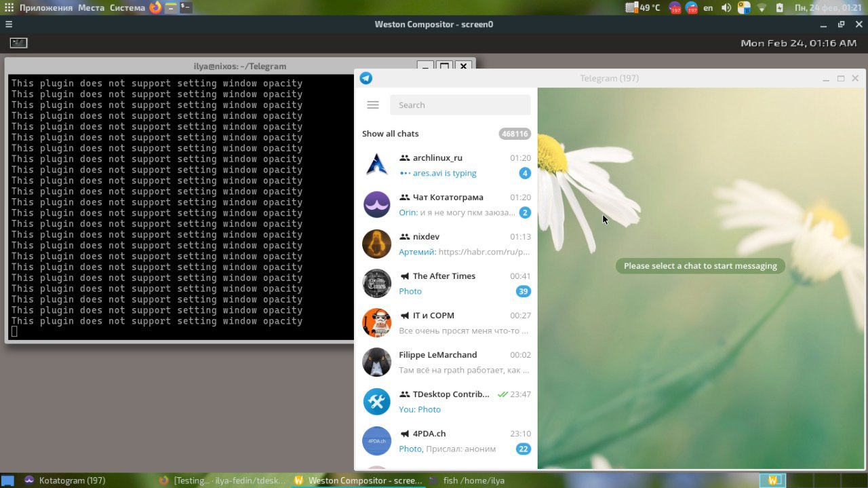Click the show desktop icon in taskbar

(x=9, y=480)
